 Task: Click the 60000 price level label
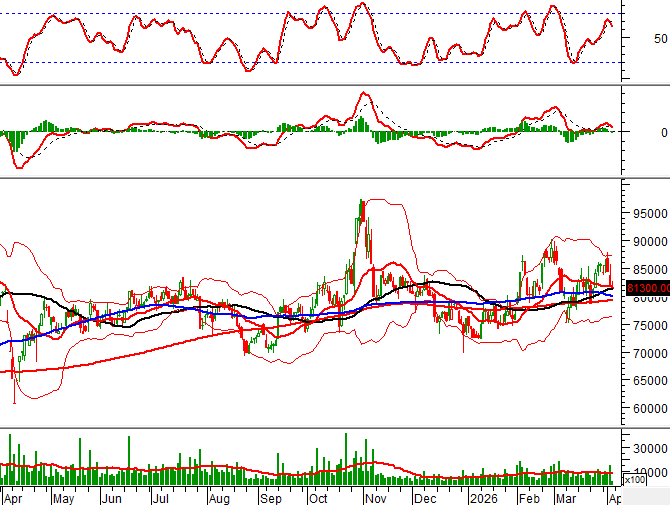point(647,409)
